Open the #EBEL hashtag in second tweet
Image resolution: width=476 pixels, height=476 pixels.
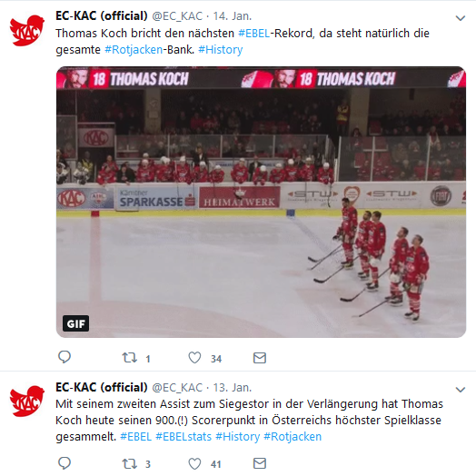pos(135,437)
